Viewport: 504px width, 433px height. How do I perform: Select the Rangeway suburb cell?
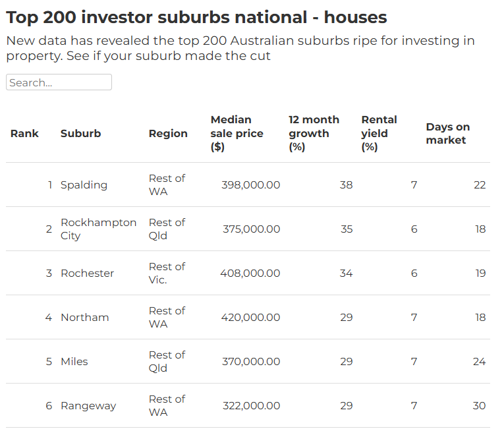(88, 406)
